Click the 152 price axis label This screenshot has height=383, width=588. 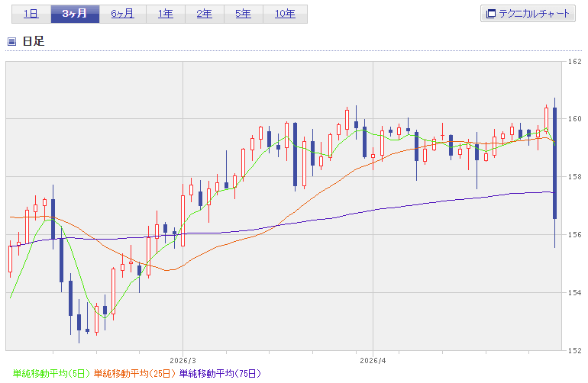[574, 351]
